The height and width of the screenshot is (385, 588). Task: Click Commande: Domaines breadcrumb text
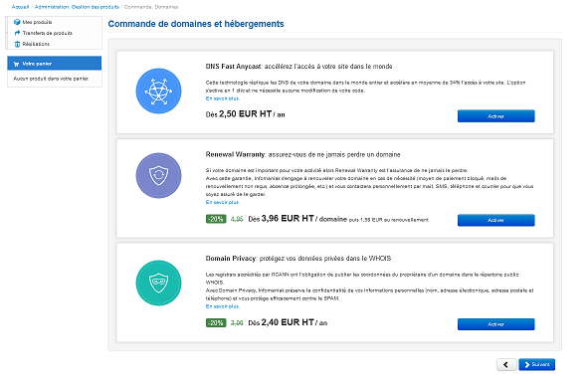point(151,7)
